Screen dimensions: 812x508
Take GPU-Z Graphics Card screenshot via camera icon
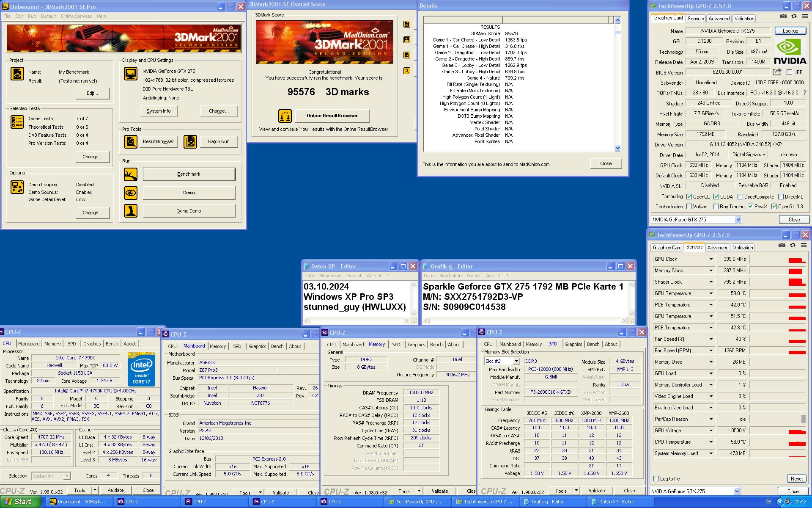click(x=783, y=17)
